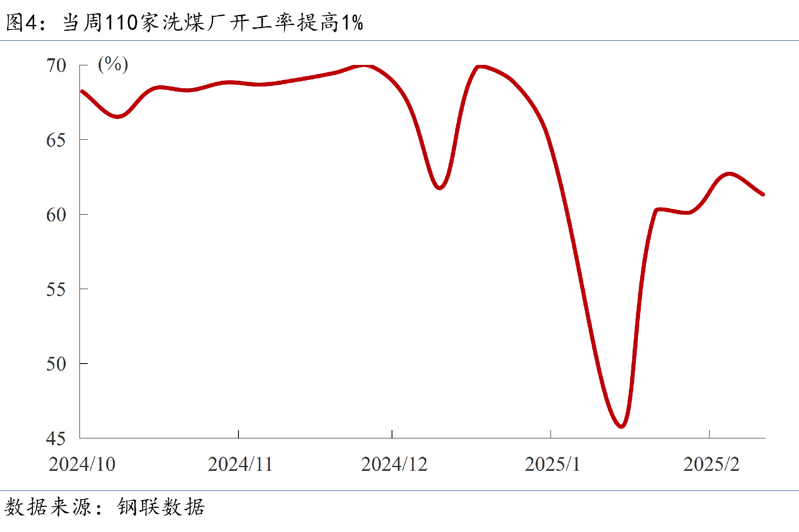This screenshot has width=799, height=532.
Task: Click the 60 y-axis label
Action: [56, 215]
